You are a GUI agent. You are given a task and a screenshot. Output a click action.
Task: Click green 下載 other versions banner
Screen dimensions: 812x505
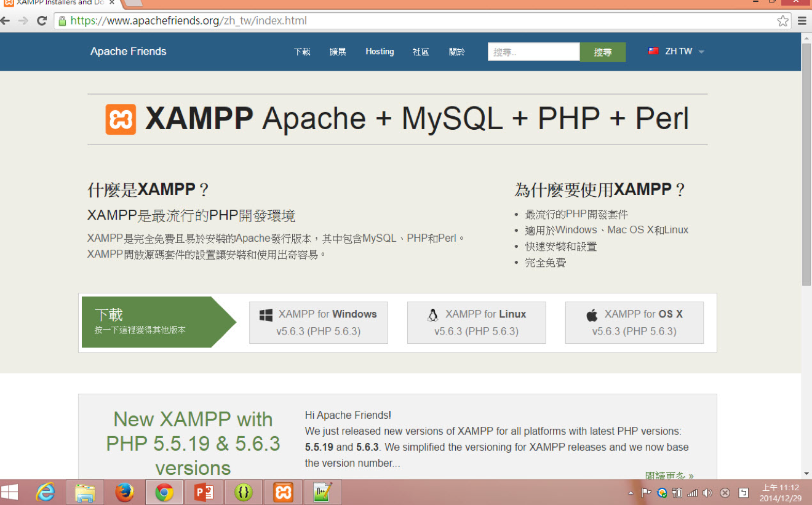coord(158,322)
